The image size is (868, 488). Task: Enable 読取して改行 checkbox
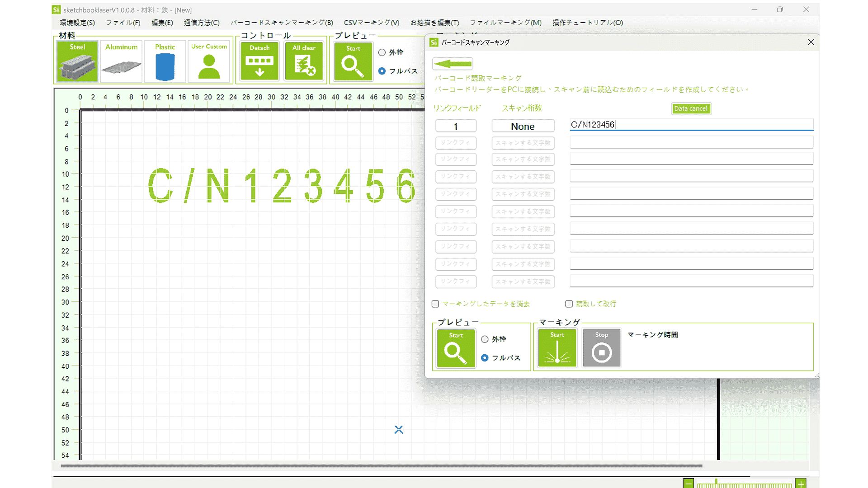click(x=569, y=304)
